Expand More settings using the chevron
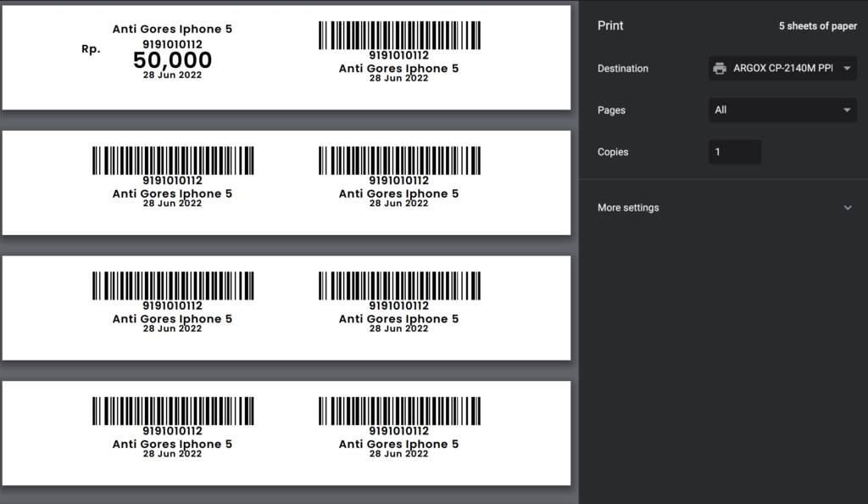Viewport: 868px width, 504px height. tap(847, 208)
